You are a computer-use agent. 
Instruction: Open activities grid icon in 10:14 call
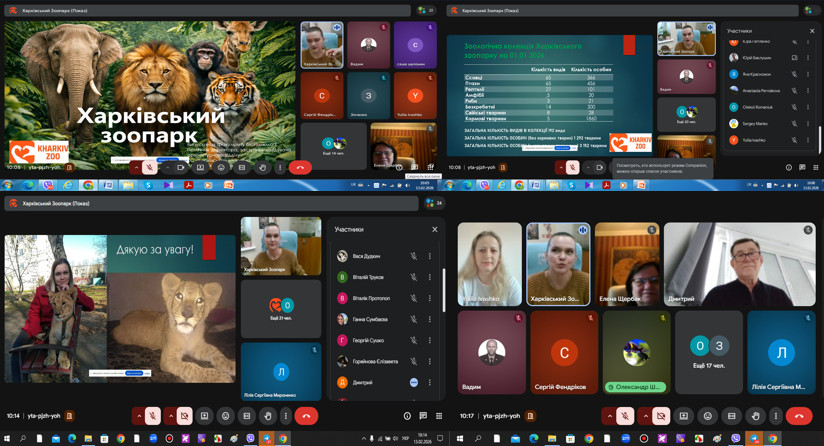tap(439, 416)
